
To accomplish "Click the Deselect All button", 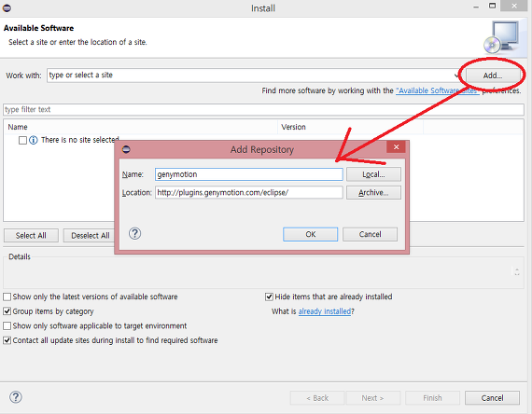I will point(90,235).
